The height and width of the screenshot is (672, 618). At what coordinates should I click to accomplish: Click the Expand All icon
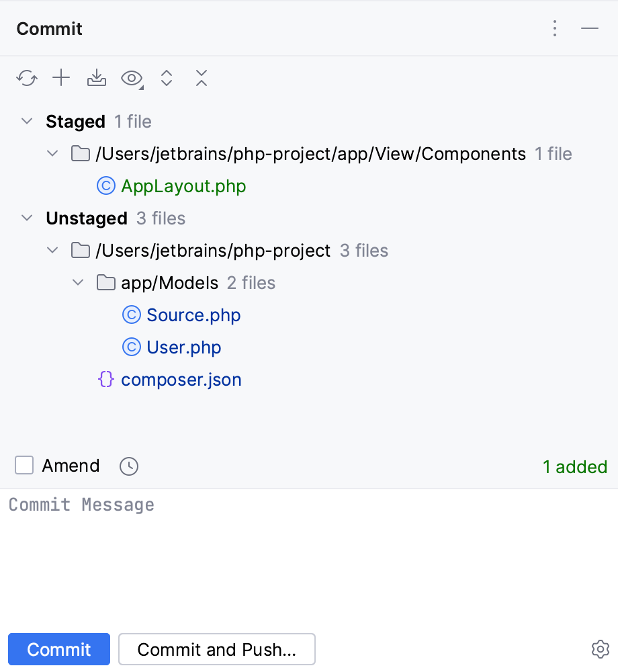click(167, 79)
